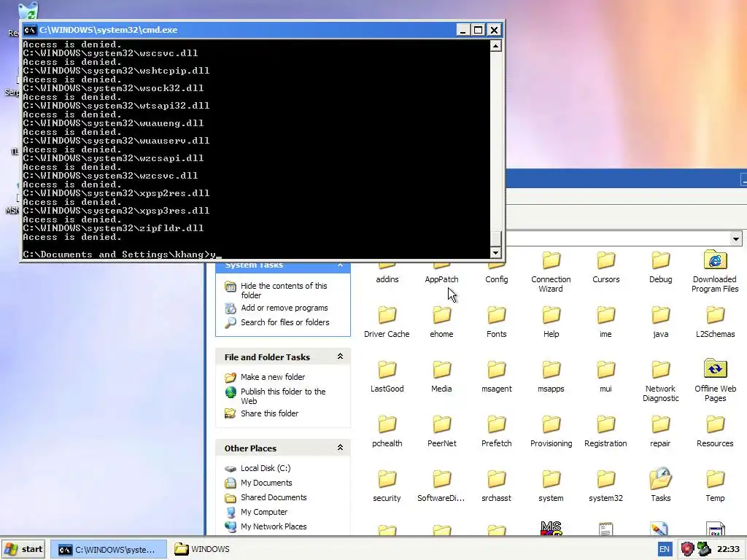Switch to WINDOWS taskbar button
The width and height of the screenshot is (747, 560).
pyautogui.click(x=202, y=550)
